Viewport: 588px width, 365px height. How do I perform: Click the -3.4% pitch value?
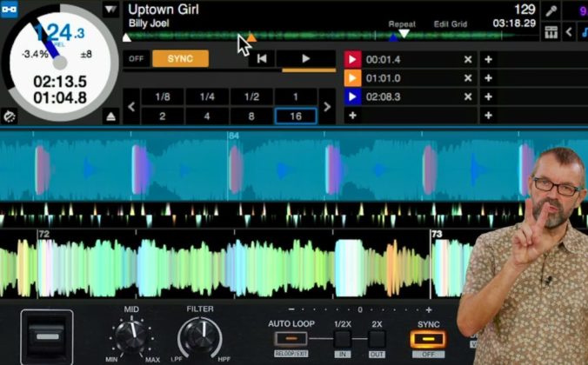coord(35,55)
